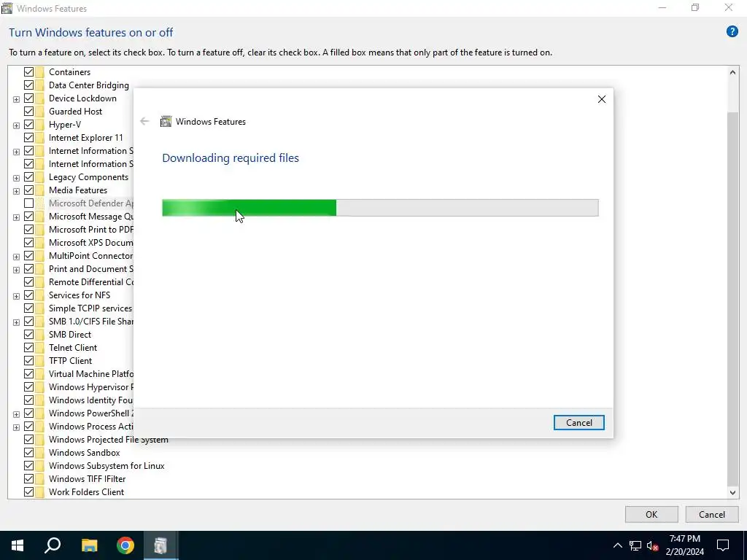The height and width of the screenshot is (560, 747).
Task: Select Windows TIFF IFilter feature row
Action: tap(88, 478)
